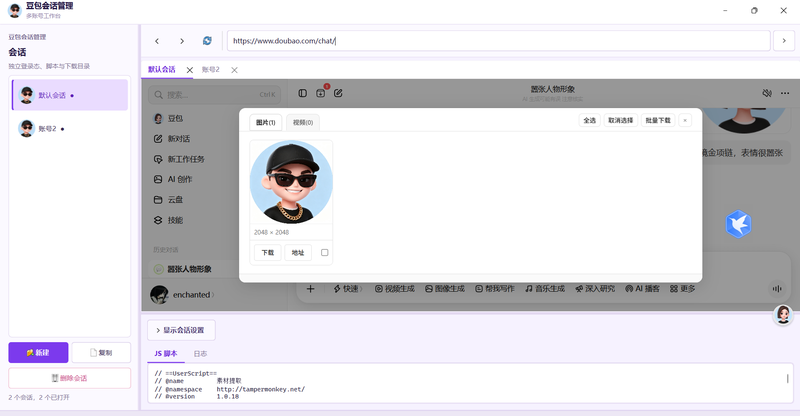800x416 pixels.
Task: Click the 豆包会话管理 app logo avatar
Action: [x=15, y=10]
